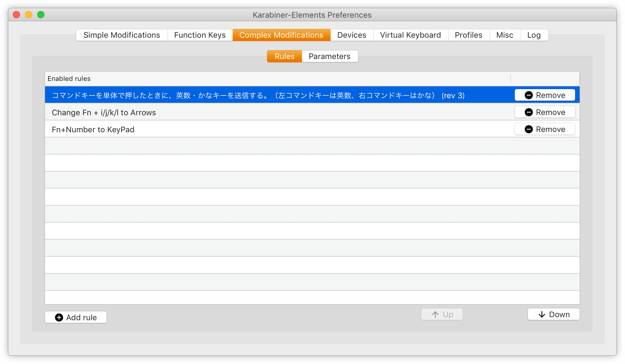Image resolution: width=625 pixels, height=364 pixels.
Task: Remove the Fn+Number to KeyPad rule
Action: [x=545, y=129]
